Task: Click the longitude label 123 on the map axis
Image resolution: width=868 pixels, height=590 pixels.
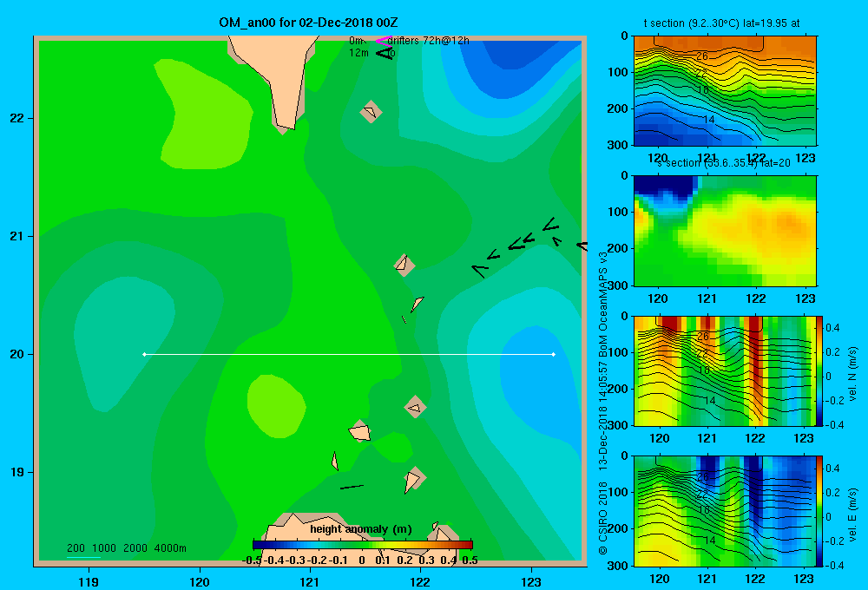Action: [531, 581]
